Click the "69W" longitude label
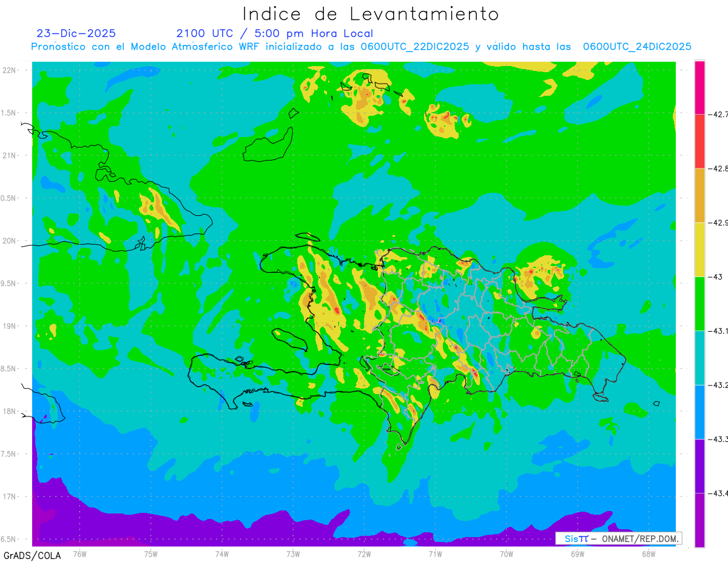This screenshot has width=728, height=562. (578, 554)
